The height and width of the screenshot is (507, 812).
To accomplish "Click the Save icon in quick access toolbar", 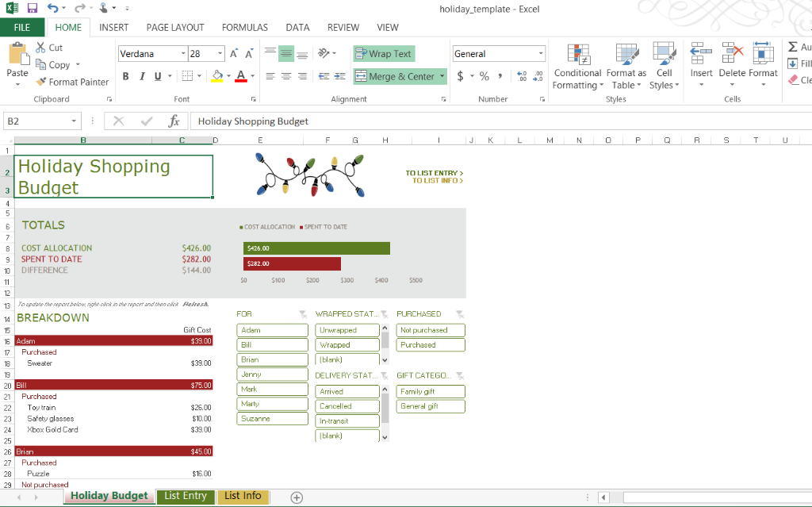I will click(32, 8).
